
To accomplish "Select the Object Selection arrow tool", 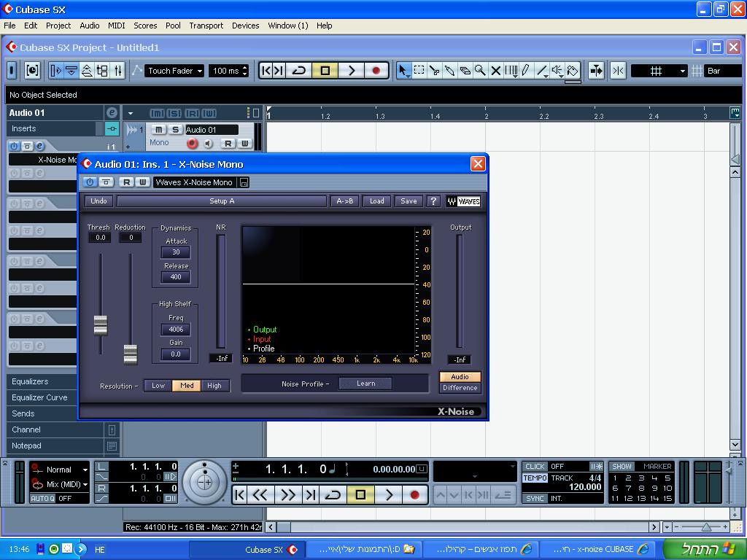I will [x=403, y=71].
